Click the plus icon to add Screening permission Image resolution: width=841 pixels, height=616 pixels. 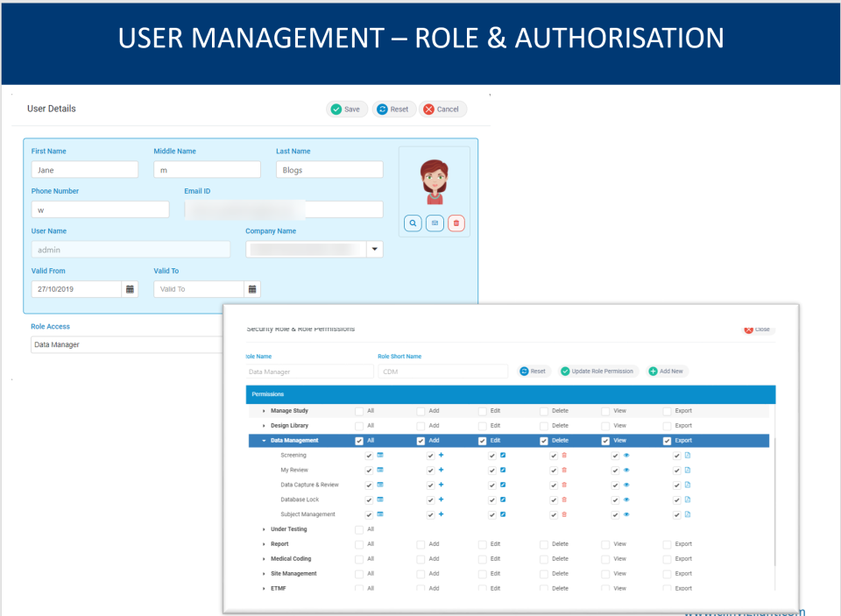click(441, 455)
